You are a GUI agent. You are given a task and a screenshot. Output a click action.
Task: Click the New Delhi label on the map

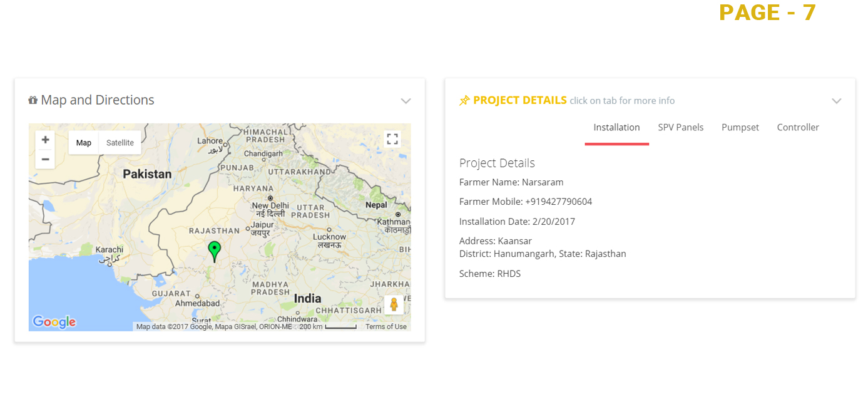pos(270,205)
